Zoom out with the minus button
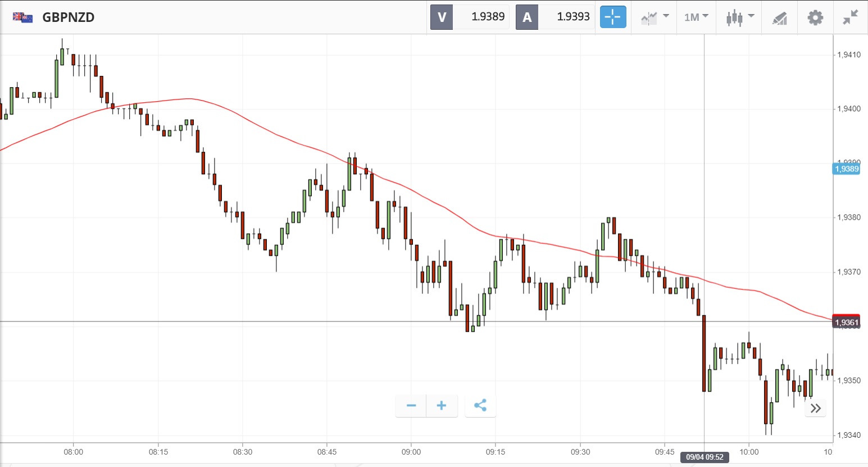Screen dimensions: 868x467 coord(411,406)
